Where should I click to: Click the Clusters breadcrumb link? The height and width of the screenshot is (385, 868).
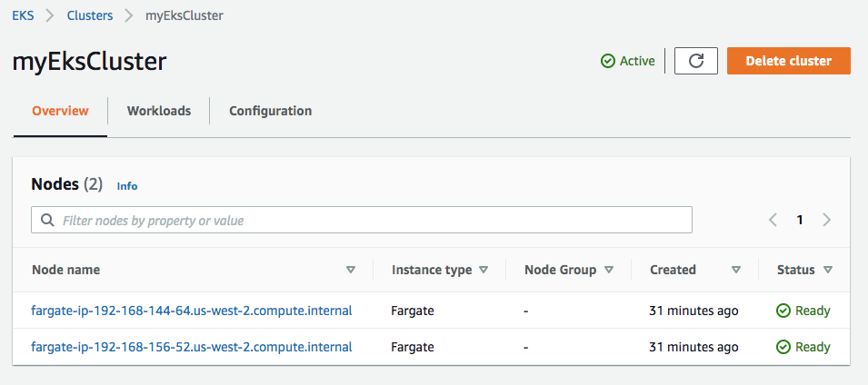pos(90,15)
